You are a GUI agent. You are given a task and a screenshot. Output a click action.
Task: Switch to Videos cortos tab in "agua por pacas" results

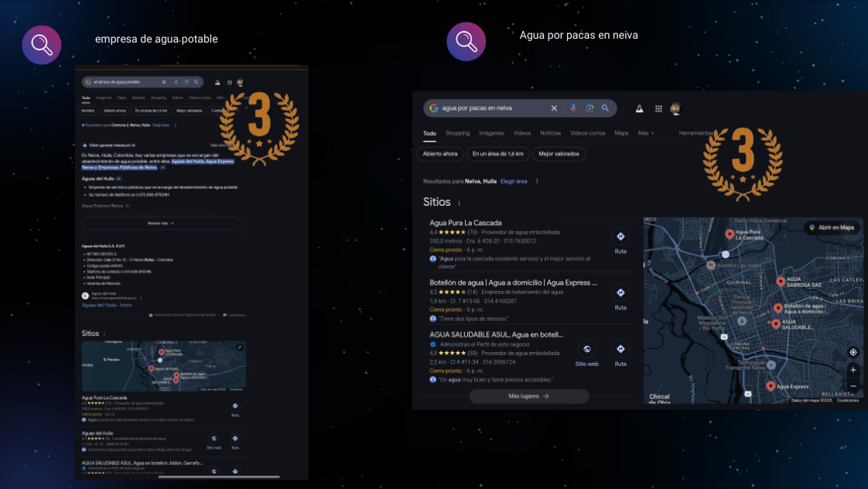pyautogui.click(x=587, y=133)
